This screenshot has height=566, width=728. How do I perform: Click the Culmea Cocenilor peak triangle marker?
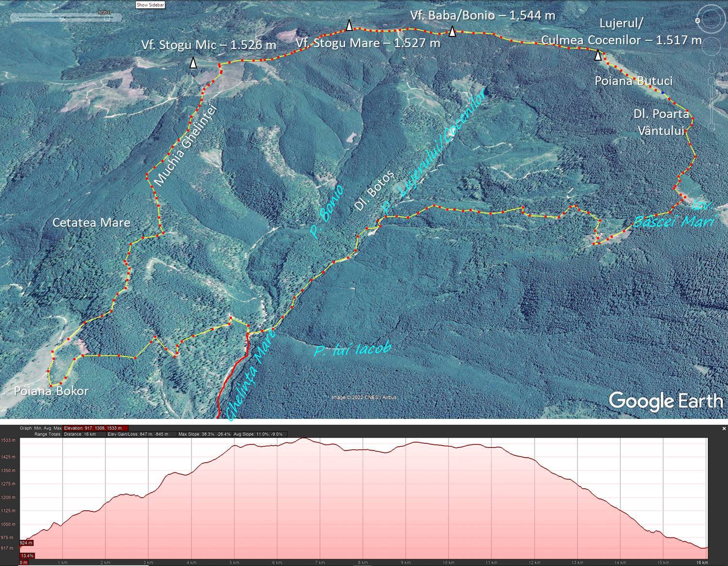tap(598, 56)
